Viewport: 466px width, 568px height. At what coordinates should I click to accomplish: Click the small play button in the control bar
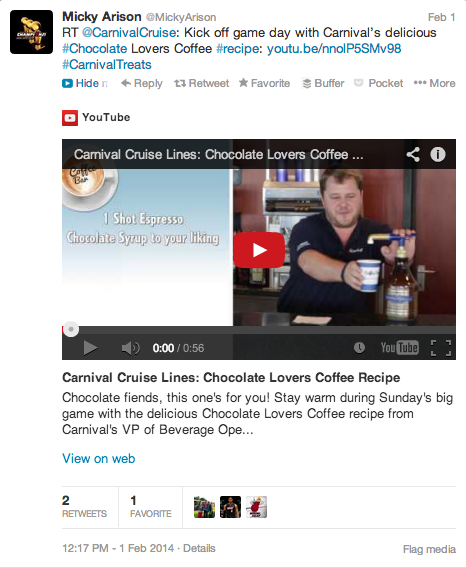pos(90,348)
